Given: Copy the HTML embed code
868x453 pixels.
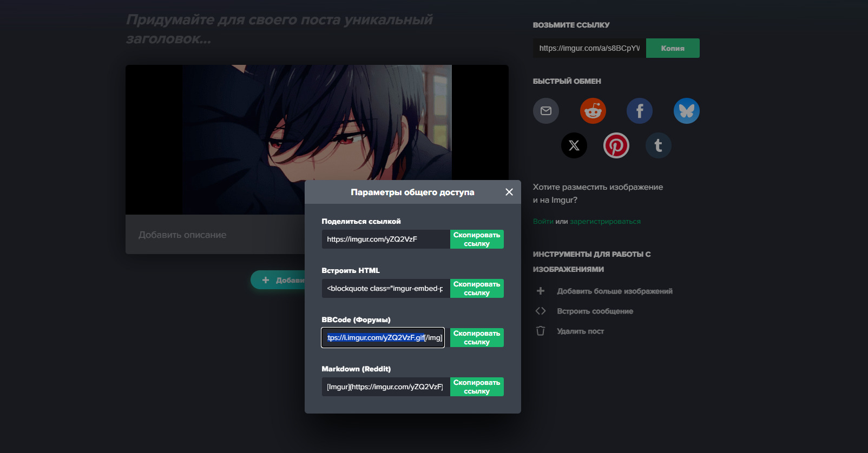Looking at the screenshot, I should pos(476,289).
